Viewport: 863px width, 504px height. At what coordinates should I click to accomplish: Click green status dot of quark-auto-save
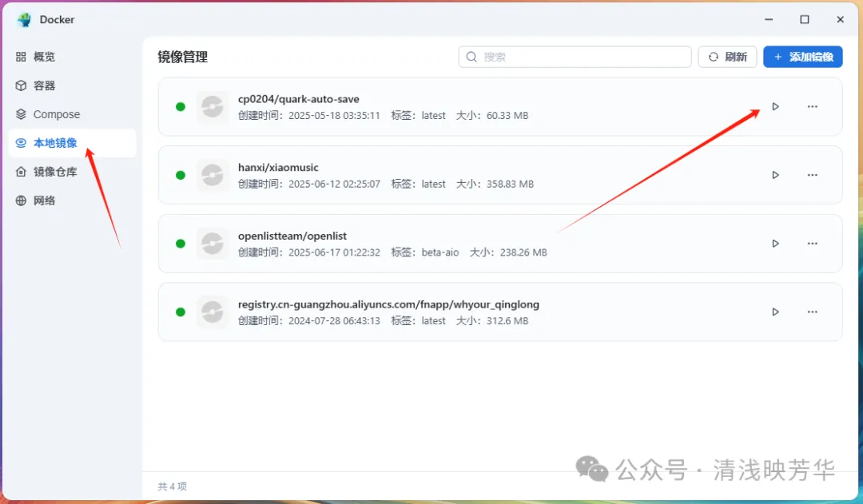click(x=180, y=107)
